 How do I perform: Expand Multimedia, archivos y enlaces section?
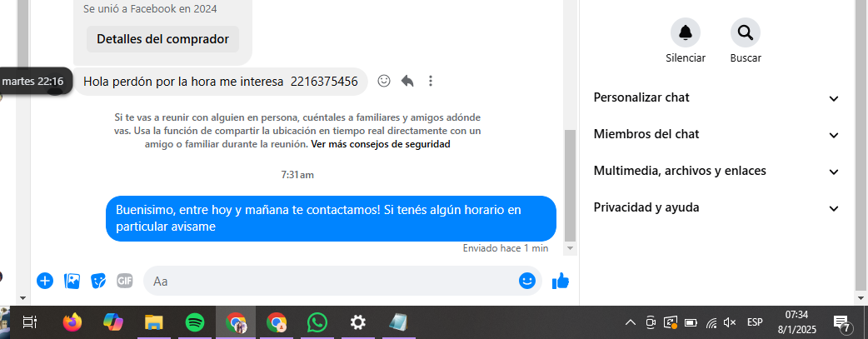pyautogui.click(x=716, y=171)
